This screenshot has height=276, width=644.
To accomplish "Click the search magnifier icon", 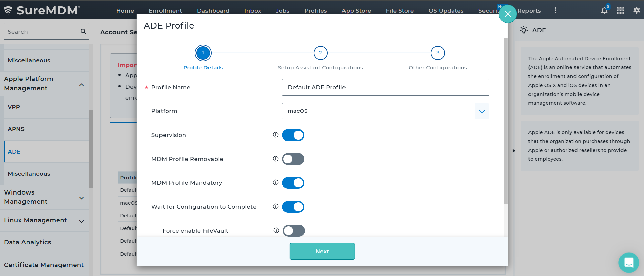I will (x=83, y=32).
